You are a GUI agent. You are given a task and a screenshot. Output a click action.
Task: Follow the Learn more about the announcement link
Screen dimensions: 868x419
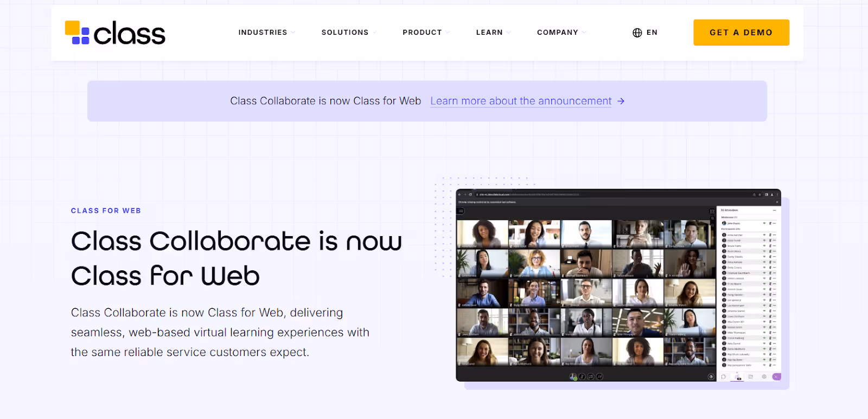[x=521, y=101]
